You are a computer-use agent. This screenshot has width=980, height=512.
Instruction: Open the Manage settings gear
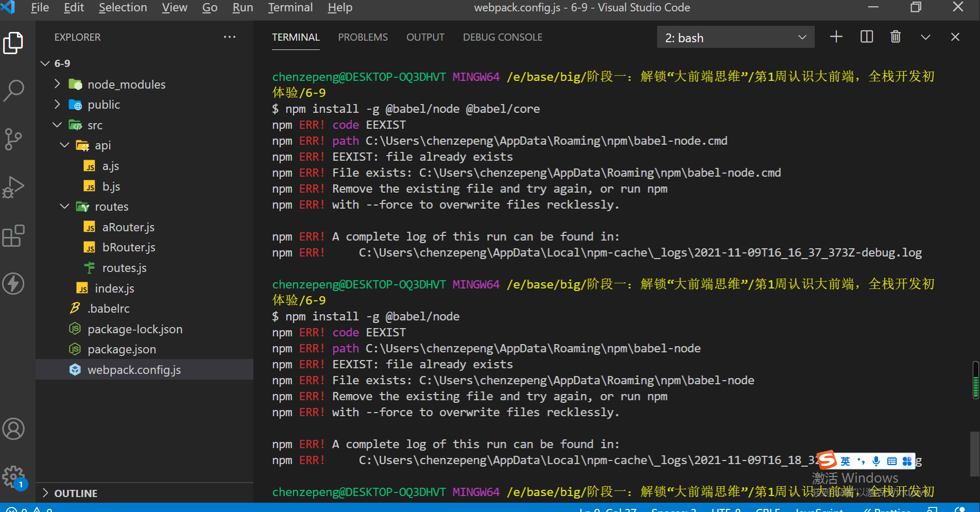coord(13,476)
